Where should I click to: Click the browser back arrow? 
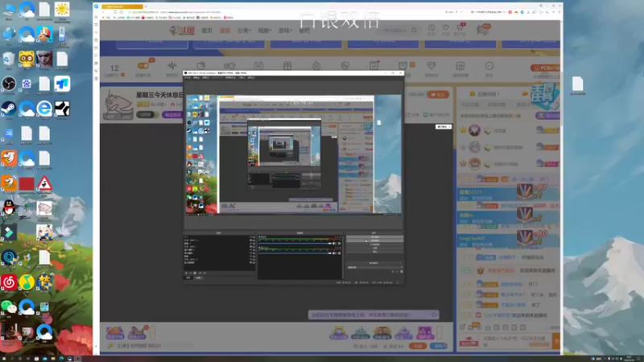(103, 12)
